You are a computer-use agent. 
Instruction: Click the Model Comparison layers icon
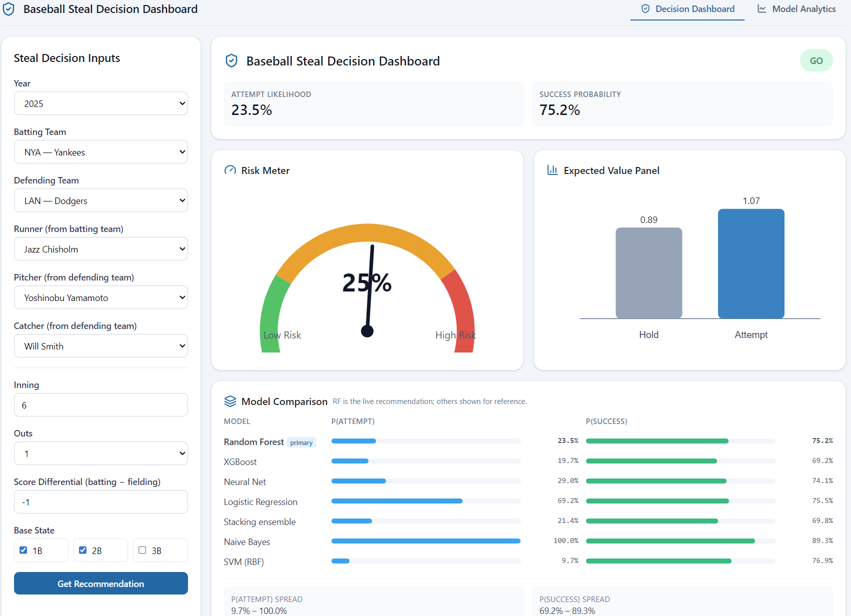(230, 401)
